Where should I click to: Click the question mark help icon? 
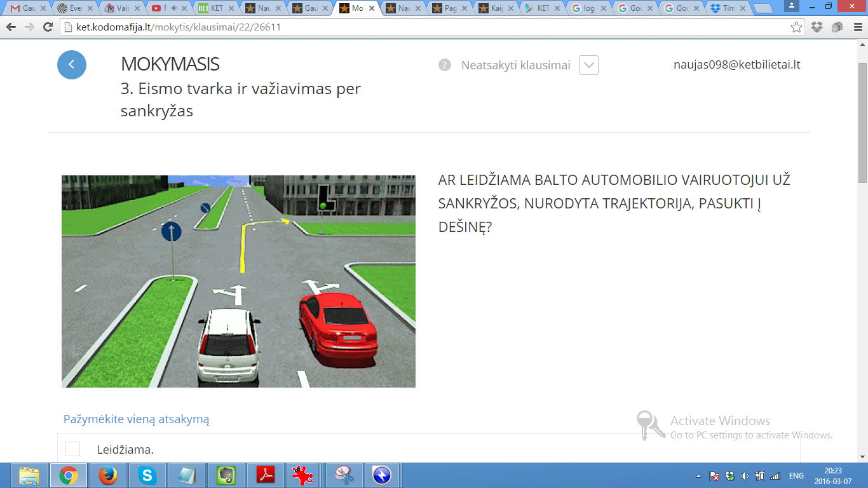[445, 65]
